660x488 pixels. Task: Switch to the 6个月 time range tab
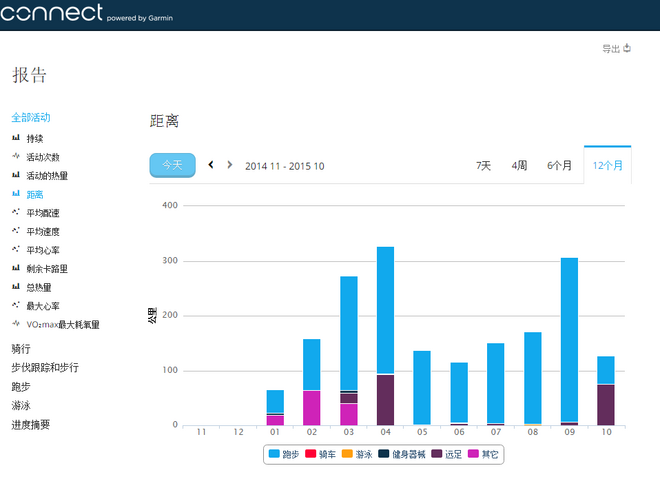coord(559,166)
